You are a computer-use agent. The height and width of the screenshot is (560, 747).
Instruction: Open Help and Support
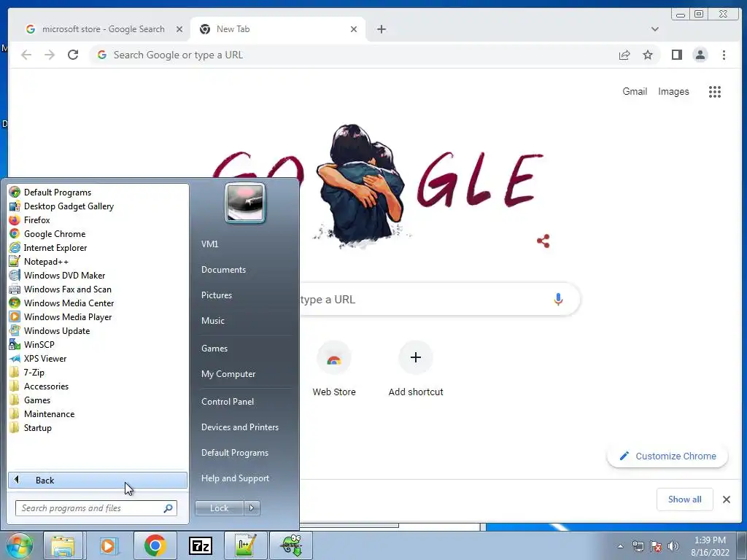(x=235, y=478)
